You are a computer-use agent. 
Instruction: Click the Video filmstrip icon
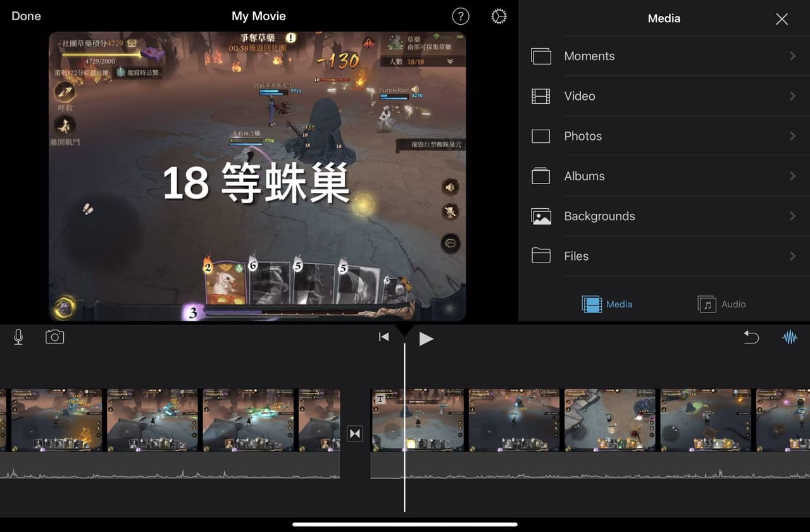(x=541, y=96)
